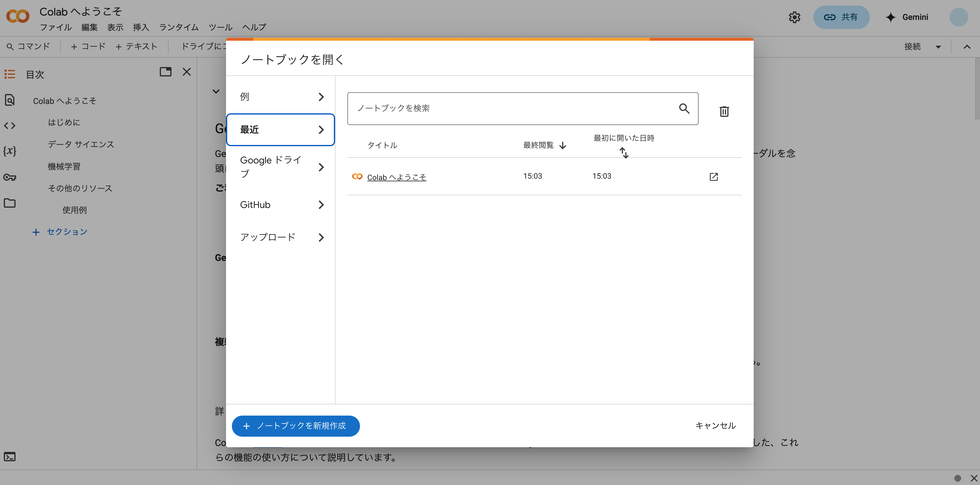The image size is (980, 485).
Task: Click the user account avatar
Action: [x=958, y=17]
